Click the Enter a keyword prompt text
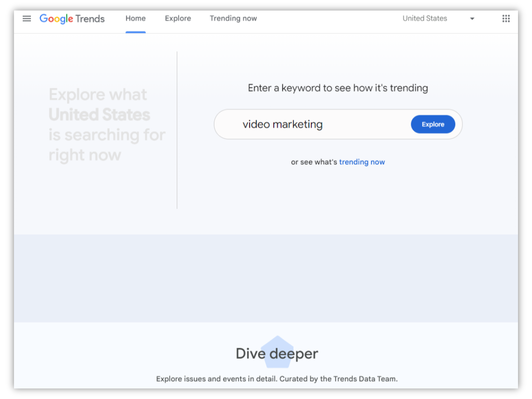 pyautogui.click(x=338, y=88)
